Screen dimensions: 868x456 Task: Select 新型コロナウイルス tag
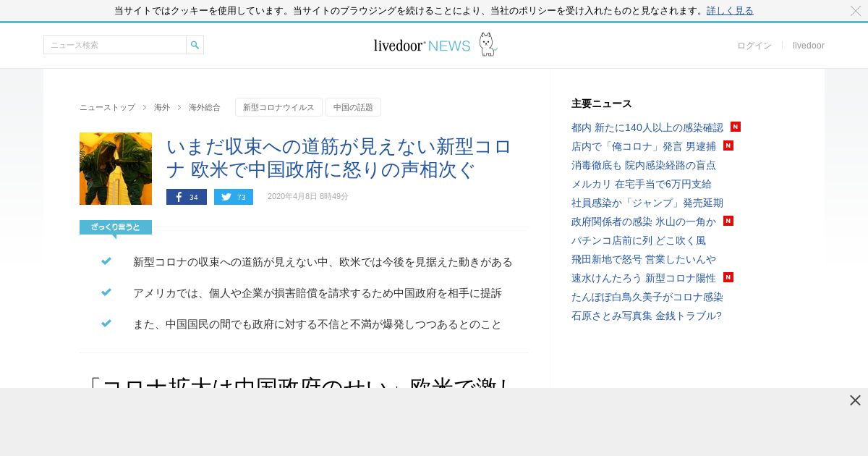click(x=278, y=107)
